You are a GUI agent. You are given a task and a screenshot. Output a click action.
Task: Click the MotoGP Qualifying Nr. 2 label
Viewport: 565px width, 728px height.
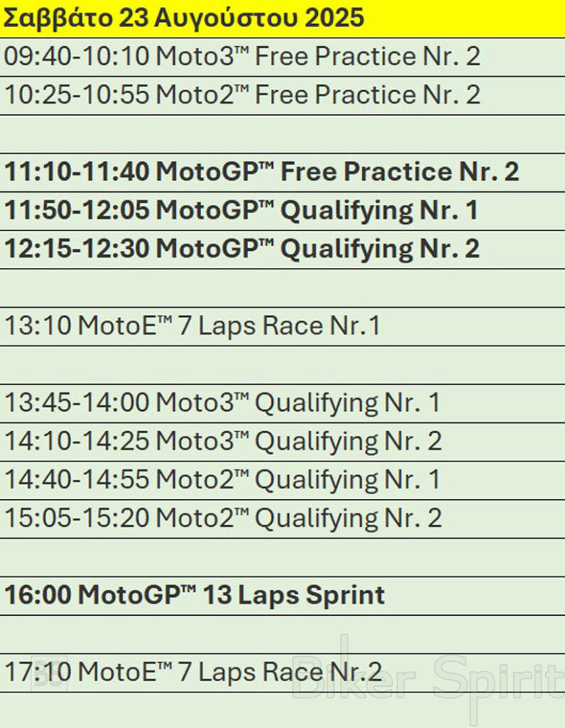click(318, 249)
